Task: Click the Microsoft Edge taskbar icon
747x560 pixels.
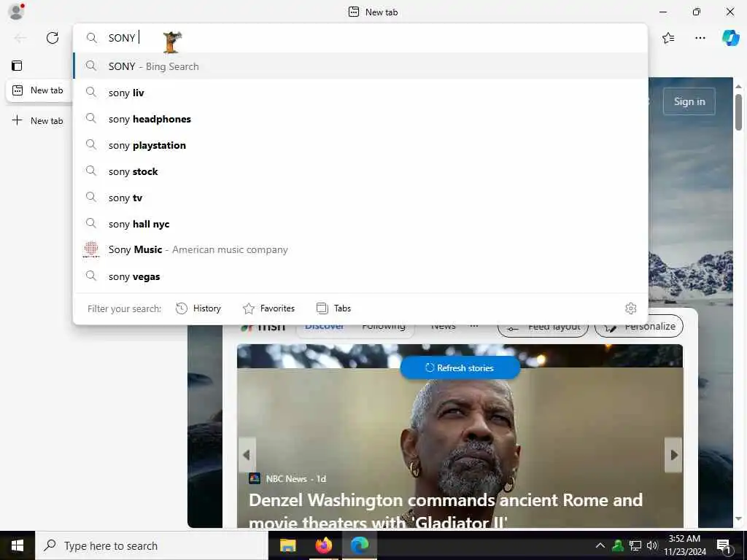Action: [360, 545]
